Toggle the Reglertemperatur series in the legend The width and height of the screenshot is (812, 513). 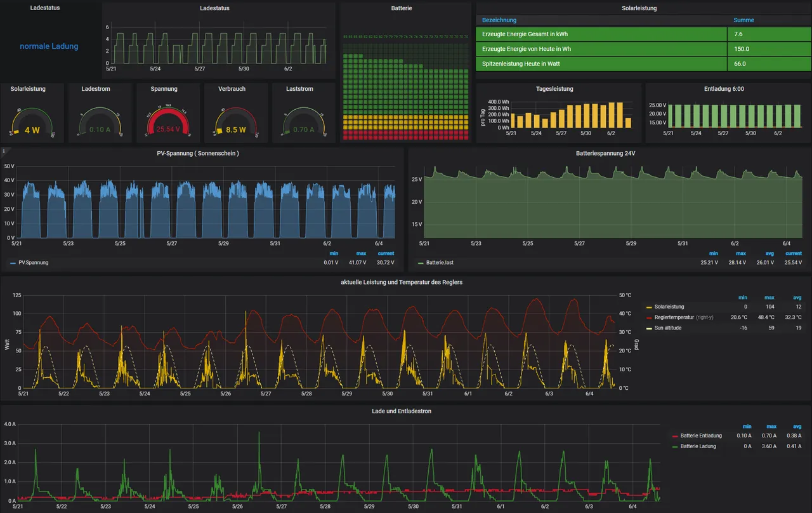coord(674,317)
